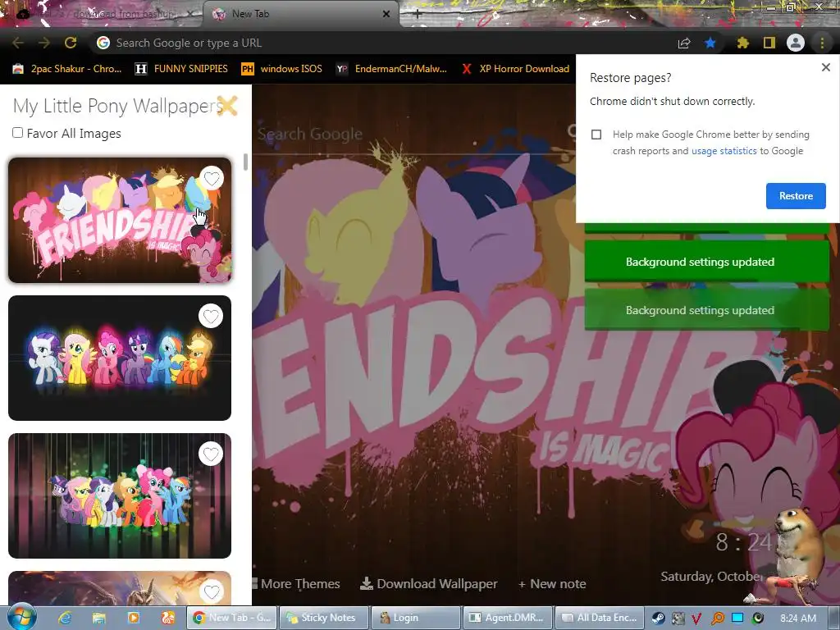Favorite the glowing ponies on black wallpaper

[211, 316]
